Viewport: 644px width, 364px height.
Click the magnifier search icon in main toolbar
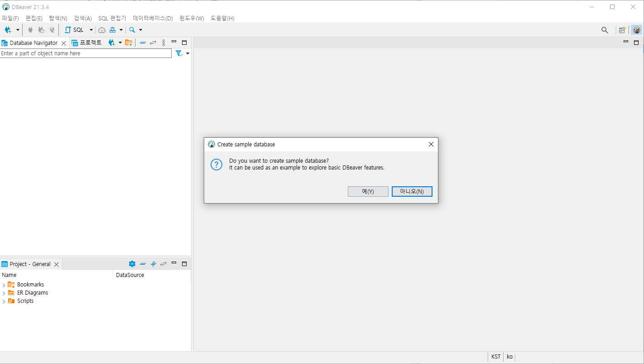132,30
